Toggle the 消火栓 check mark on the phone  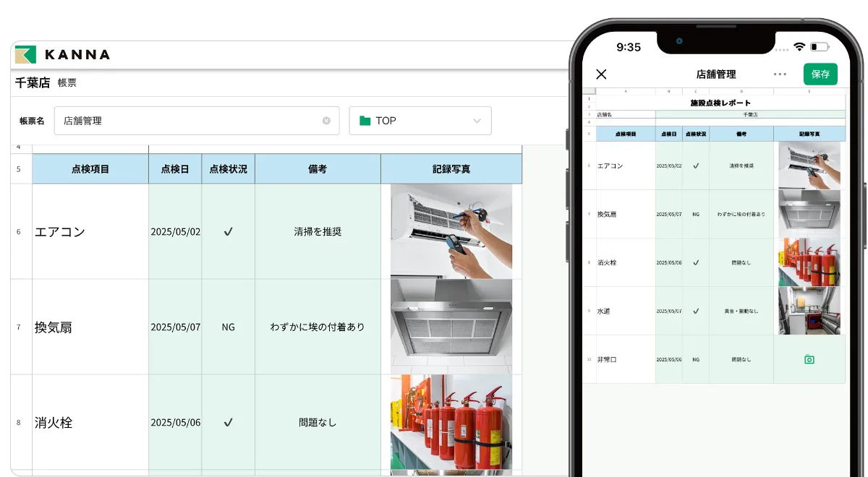[x=696, y=262]
